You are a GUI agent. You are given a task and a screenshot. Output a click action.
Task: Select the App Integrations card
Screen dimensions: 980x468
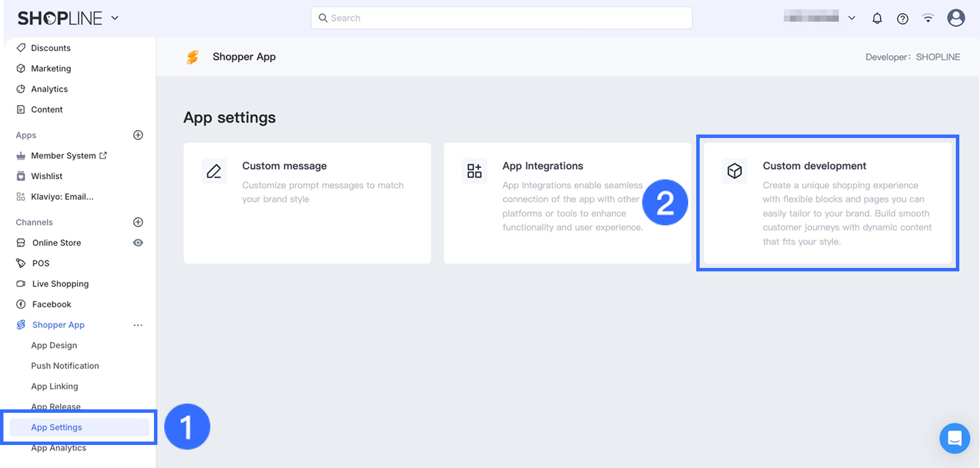pyautogui.click(x=567, y=203)
